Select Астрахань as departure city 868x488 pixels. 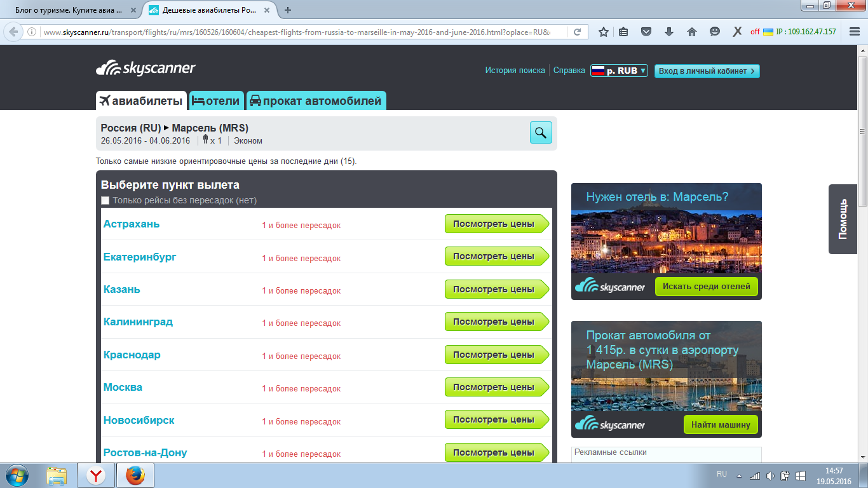[132, 224]
